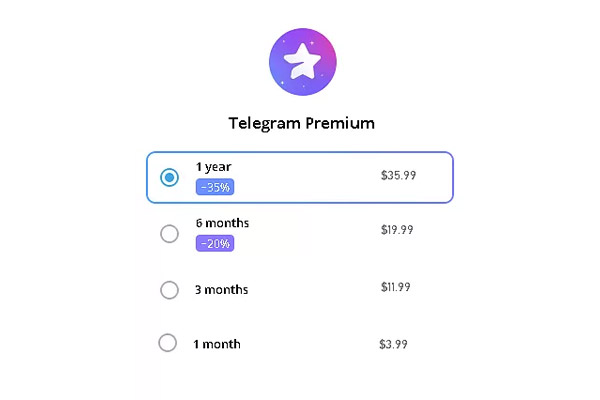Select the 1 month radio button
This screenshot has width=600, height=400.
tap(168, 343)
